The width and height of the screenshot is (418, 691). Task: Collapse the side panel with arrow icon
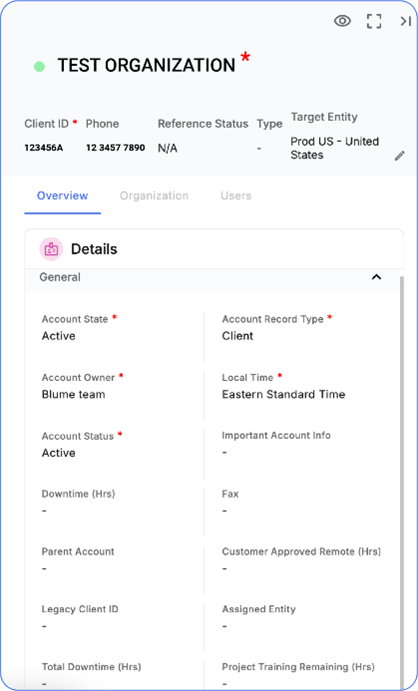tap(405, 21)
